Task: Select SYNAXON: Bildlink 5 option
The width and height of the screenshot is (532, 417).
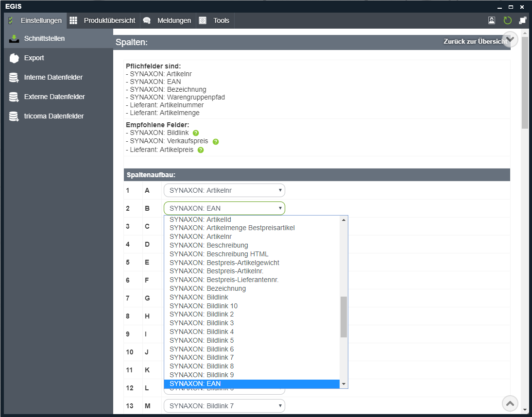Action: (252, 340)
